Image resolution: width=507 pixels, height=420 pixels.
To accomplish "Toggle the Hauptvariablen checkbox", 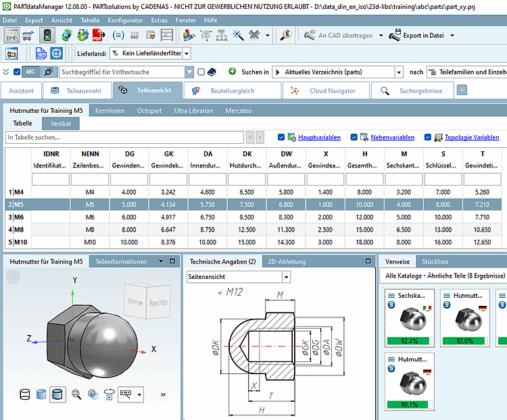I will [281, 138].
